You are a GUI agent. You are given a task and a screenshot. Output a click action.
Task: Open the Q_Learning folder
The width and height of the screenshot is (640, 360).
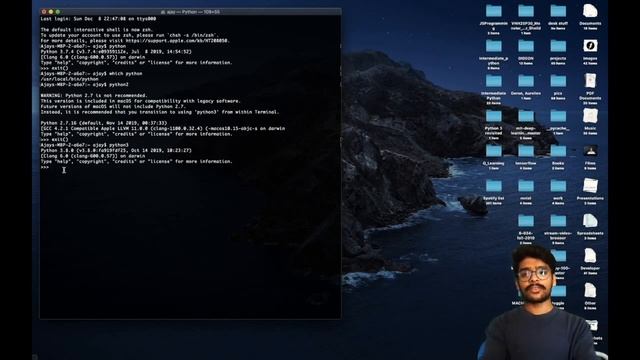tap(493, 151)
